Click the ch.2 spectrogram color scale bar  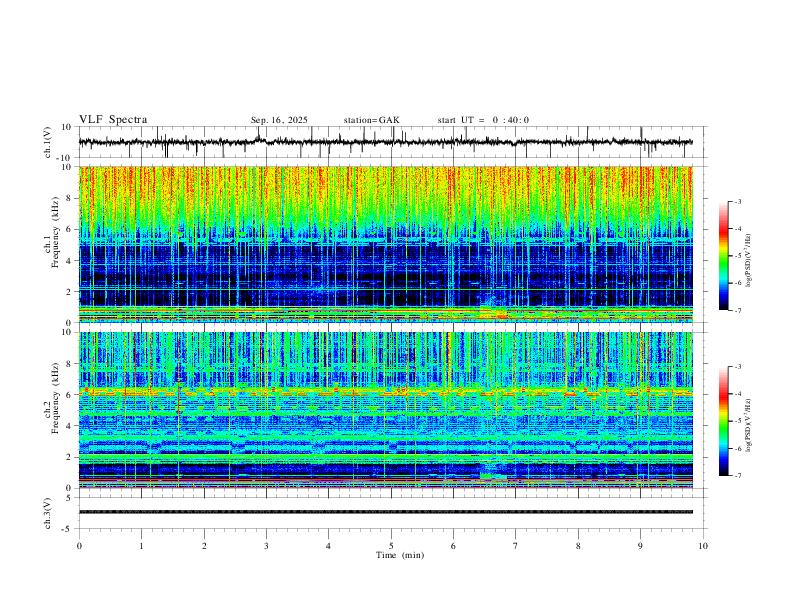(724, 421)
